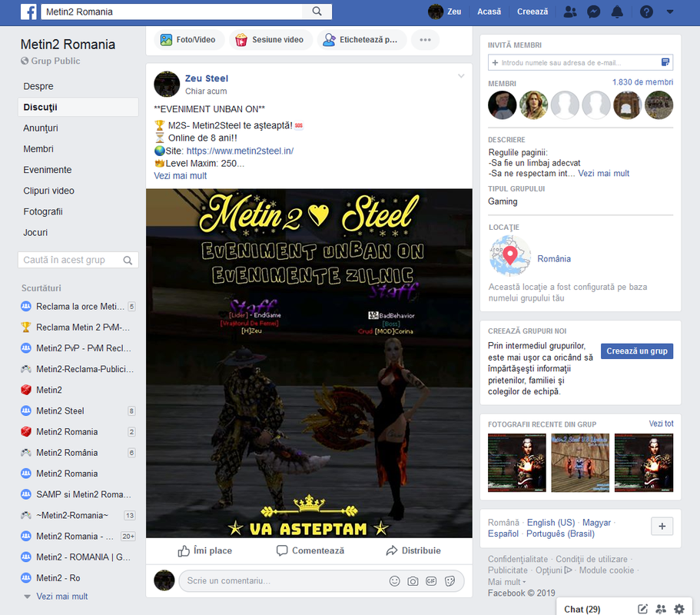Screen dimensions: 700x615
Task: Open chat options gear icon
Action: (x=679, y=609)
